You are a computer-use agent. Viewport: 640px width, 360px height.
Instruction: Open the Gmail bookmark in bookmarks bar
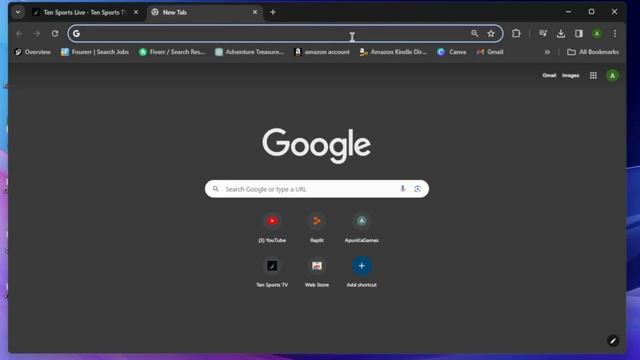coord(490,52)
